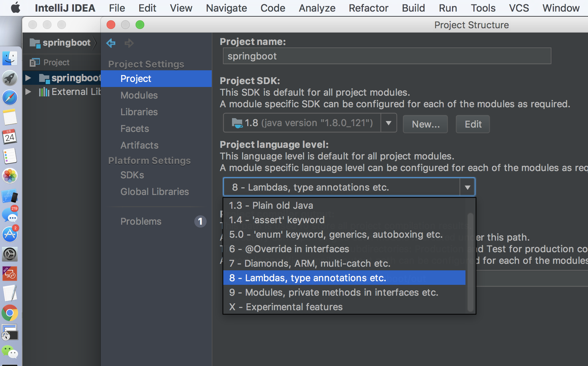
Task: Open Launchpad rocket icon in dock
Action: coord(10,78)
